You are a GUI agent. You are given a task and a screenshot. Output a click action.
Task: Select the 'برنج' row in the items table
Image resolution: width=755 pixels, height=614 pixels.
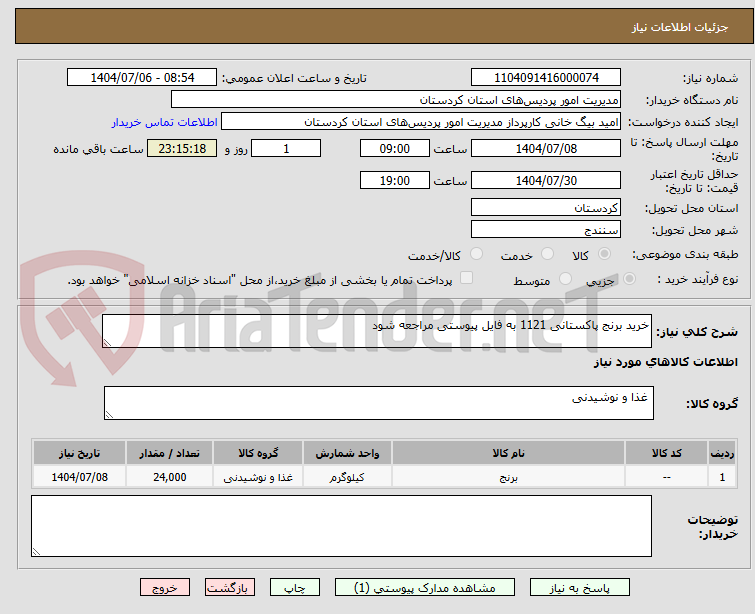pyautogui.click(x=509, y=478)
